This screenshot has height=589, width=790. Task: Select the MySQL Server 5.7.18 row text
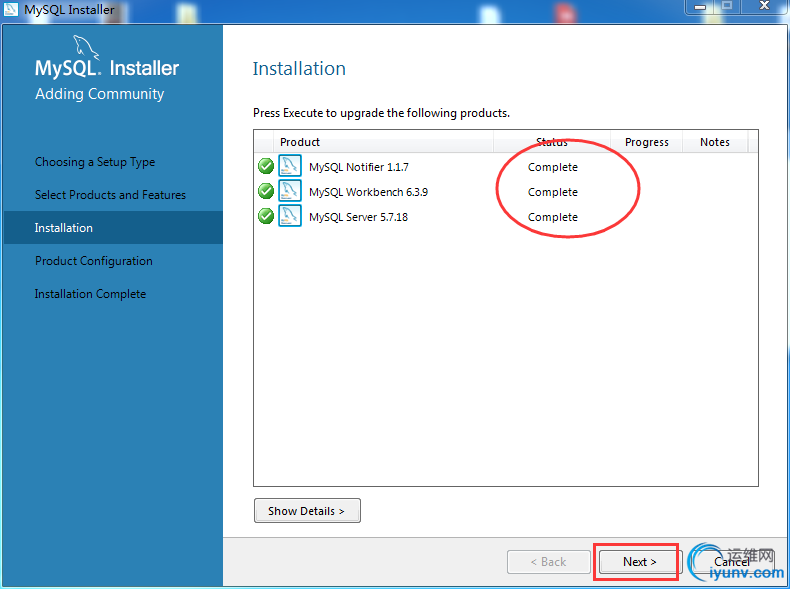[x=358, y=217]
